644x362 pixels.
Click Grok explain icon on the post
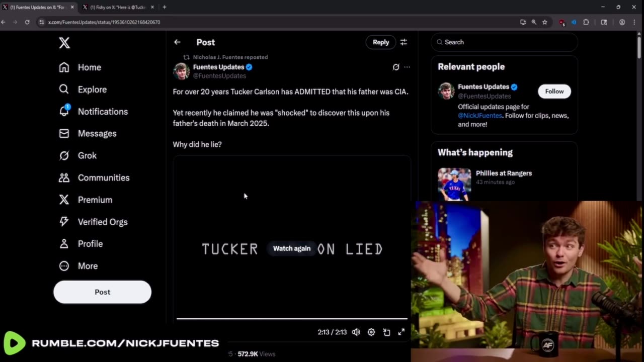(x=396, y=67)
